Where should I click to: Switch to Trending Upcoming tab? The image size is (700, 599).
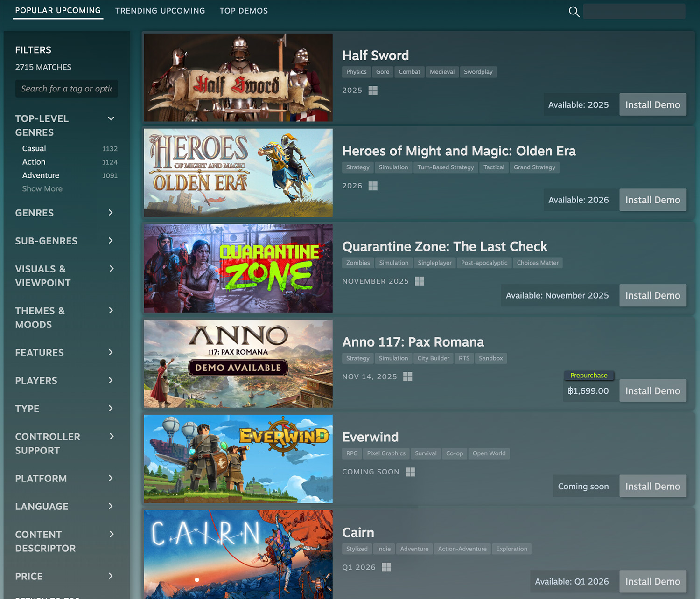160,11
